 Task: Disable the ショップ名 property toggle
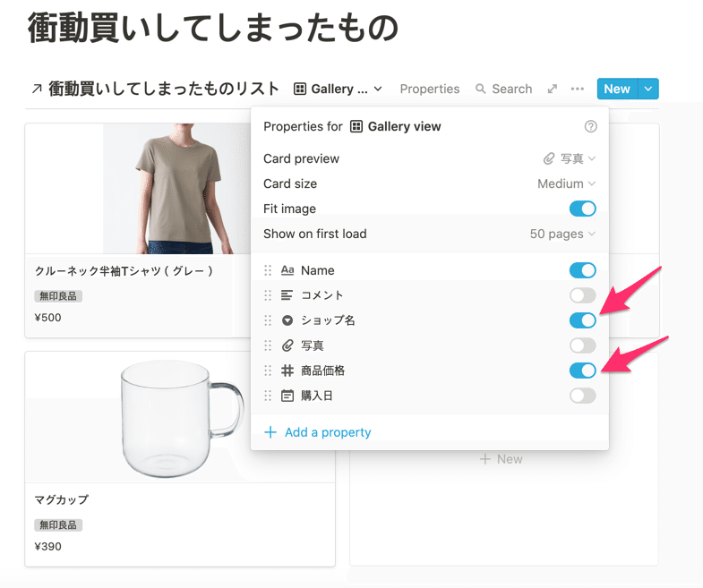coord(582,320)
